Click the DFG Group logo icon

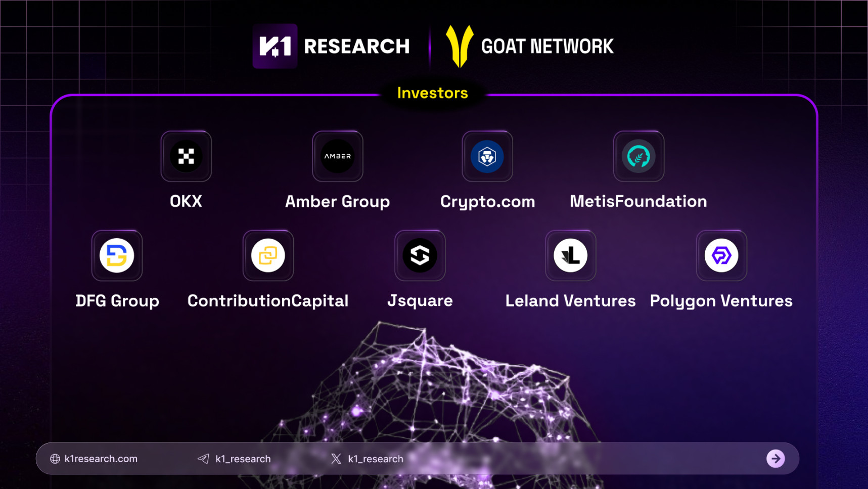point(117,255)
